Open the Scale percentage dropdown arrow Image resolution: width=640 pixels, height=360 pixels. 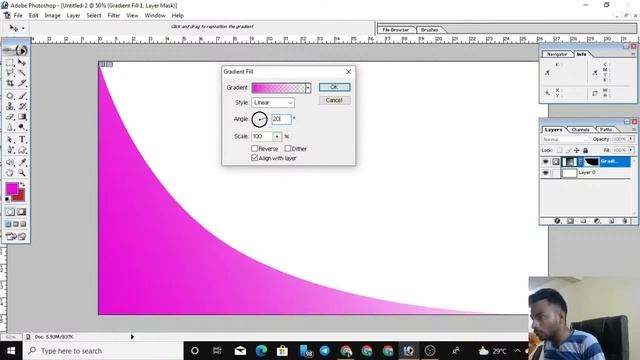point(277,136)
